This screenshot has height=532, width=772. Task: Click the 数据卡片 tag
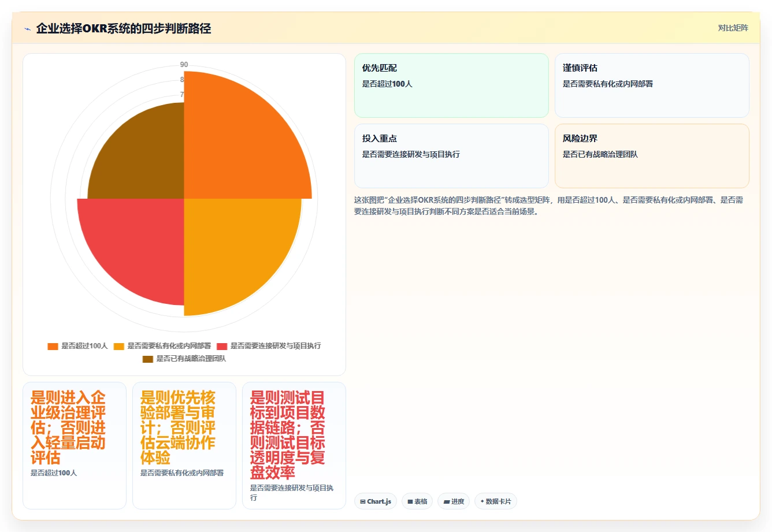(x=496, y=501)
